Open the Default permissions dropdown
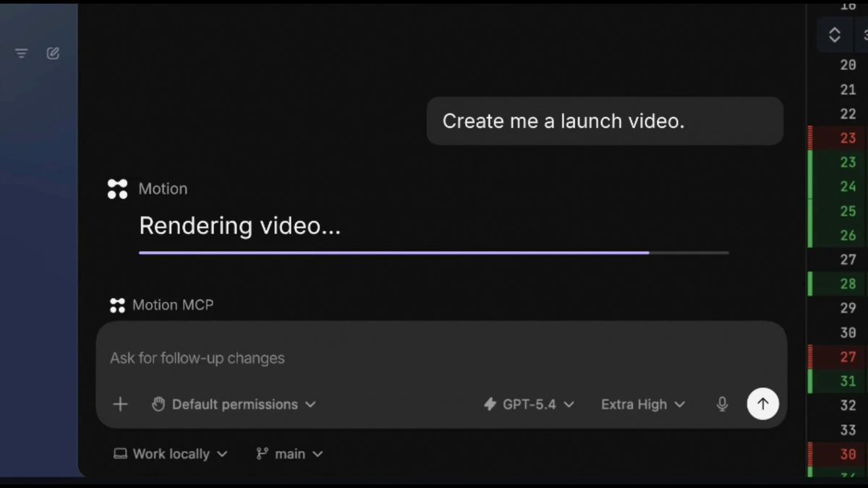Viewport: 868px width, 488px height. tap(234, 404)
